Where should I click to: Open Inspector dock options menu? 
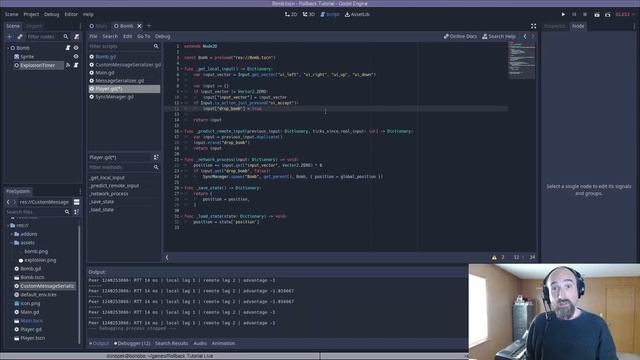(x=634, y=26)
